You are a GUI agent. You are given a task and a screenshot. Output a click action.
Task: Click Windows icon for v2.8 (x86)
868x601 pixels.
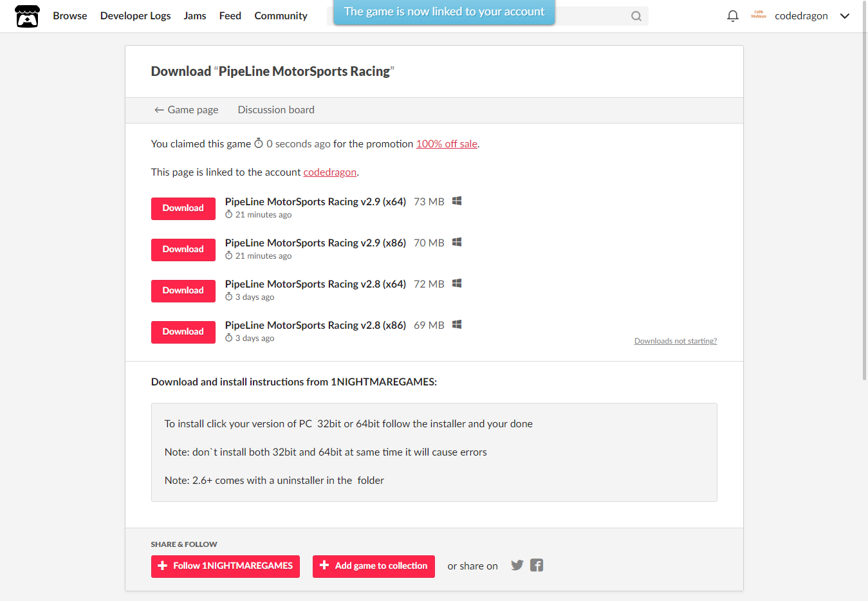tap(457, 324)
